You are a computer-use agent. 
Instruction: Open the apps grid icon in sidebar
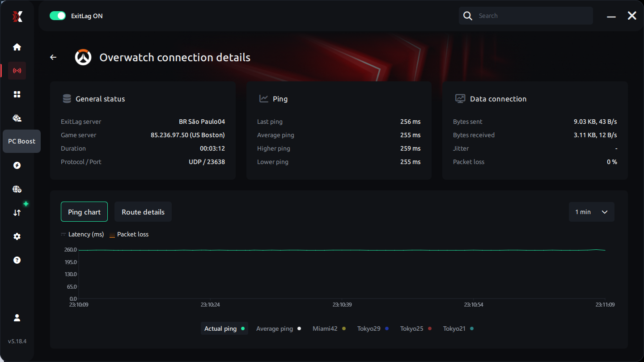[x=17, y=94]
